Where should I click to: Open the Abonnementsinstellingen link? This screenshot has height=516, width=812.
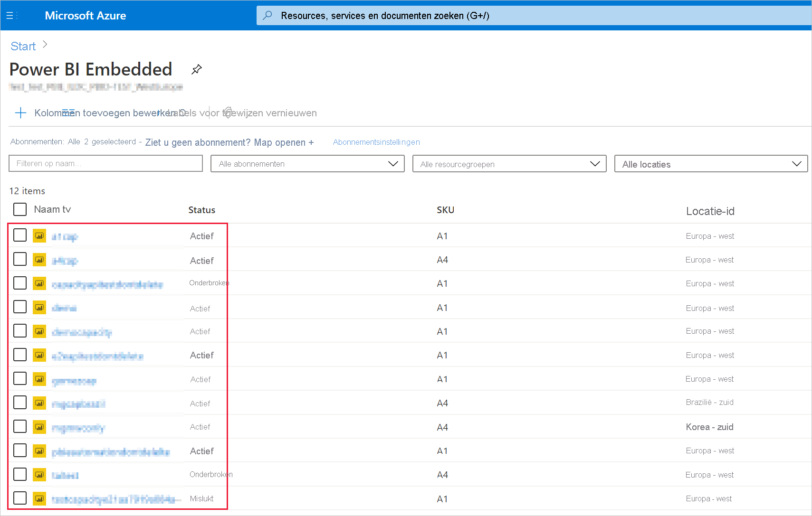pos(376,142)
